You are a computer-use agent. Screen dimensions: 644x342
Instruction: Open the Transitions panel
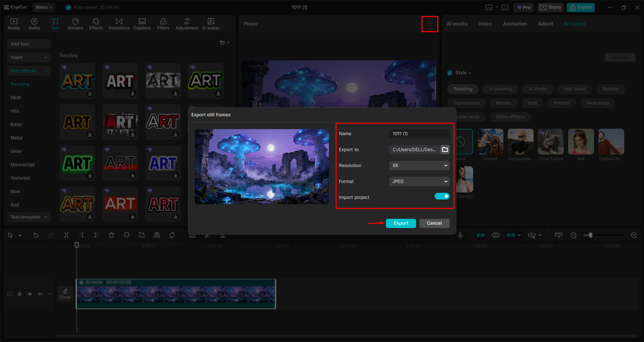click(119, 23)
